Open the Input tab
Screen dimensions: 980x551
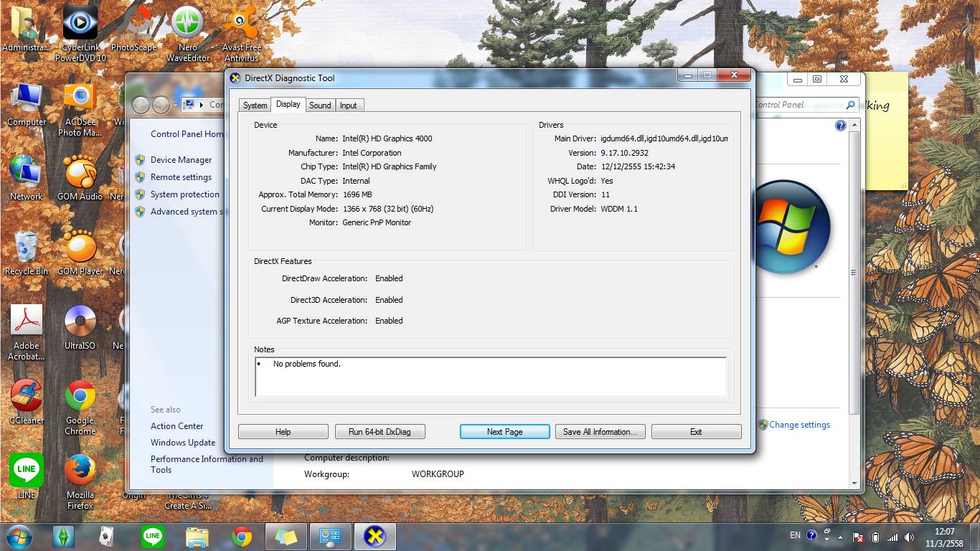click(349, 105)
